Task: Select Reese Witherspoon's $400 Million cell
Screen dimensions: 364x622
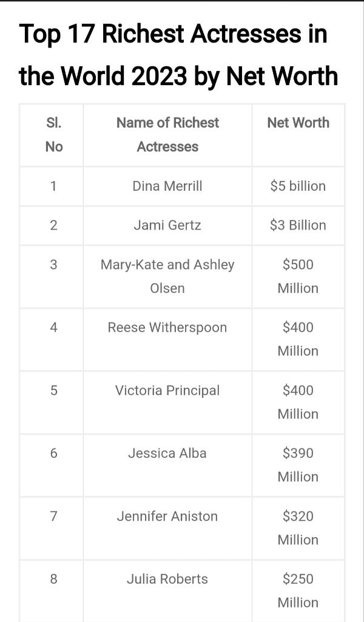Action: point(298,339)
